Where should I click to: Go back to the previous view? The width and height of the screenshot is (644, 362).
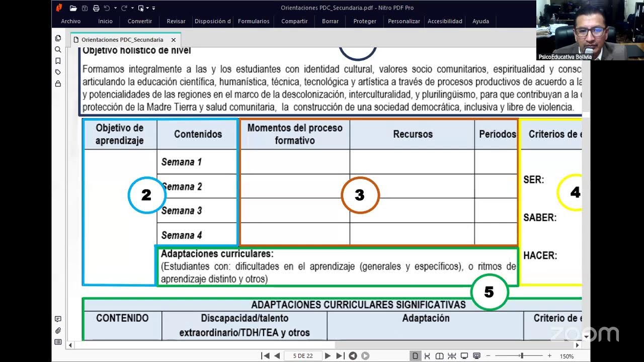[x=353, y=356]
